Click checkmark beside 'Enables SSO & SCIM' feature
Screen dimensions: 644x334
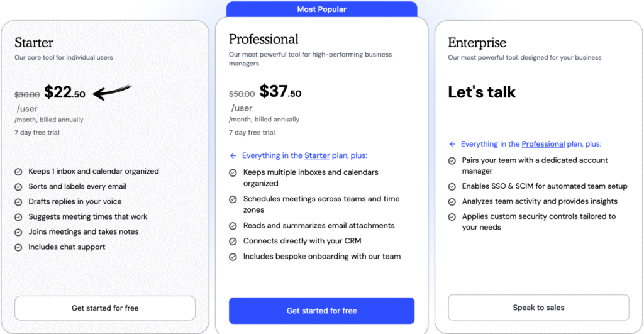click(452, 187)
